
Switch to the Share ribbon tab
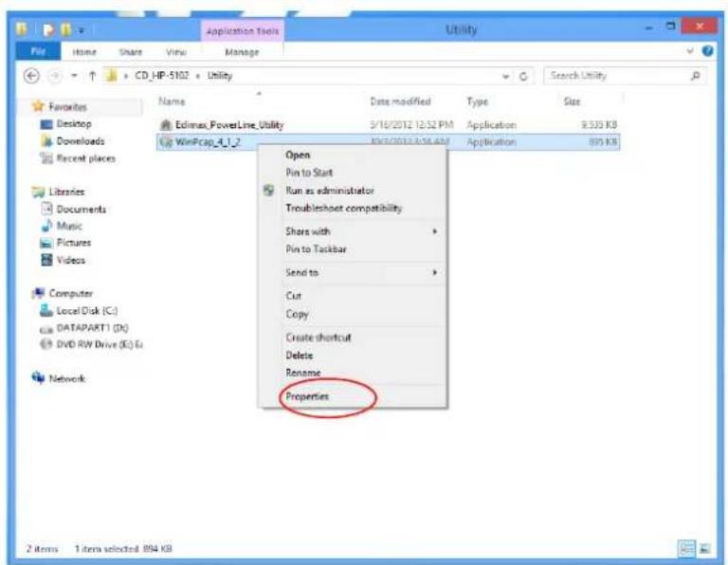coord(131,52)
